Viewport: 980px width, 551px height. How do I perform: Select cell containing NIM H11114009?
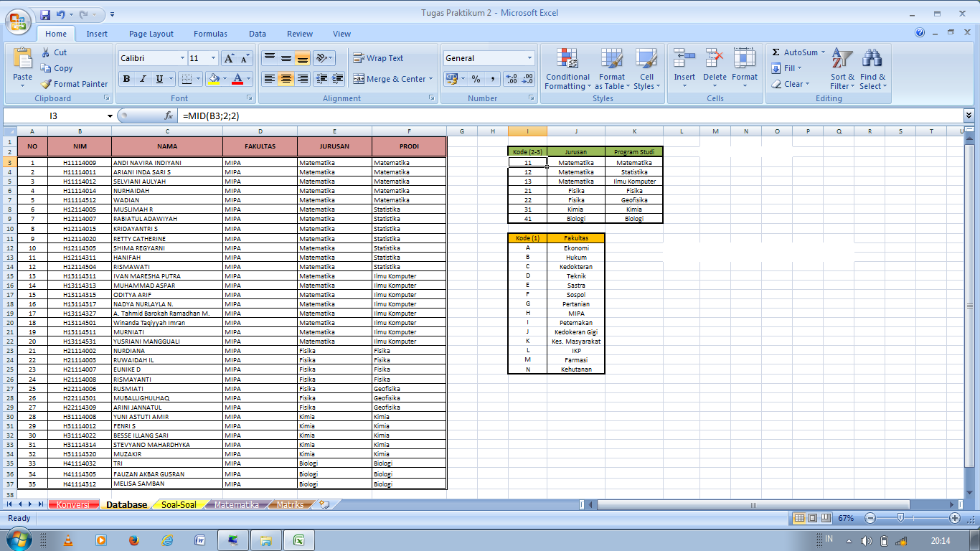point(80,162)
